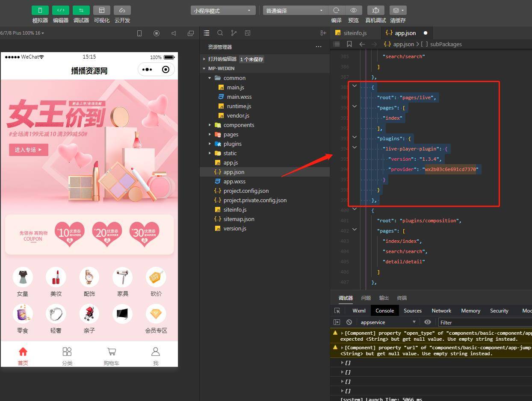Toggle the simulator panel button
Image resolution: width=532 pixels, height=401 pixels.
click(x=40, y=10)
